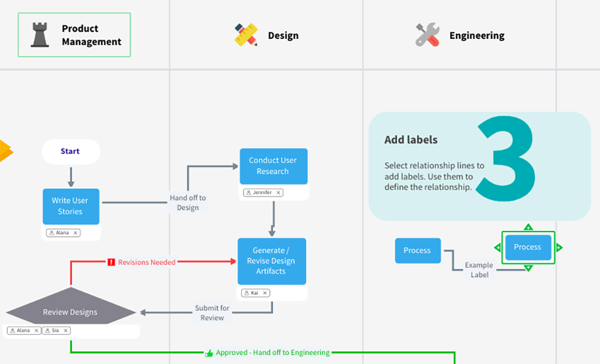Click the Revisions Needed red label
Image resolution: width=600 pixels, height=364 pixels.
pos(146,262)
